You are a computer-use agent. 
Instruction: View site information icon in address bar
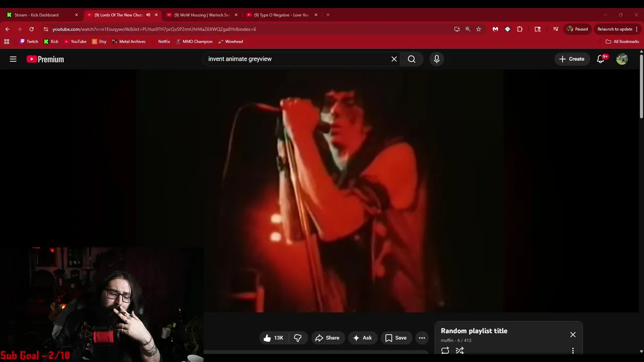[46, 29]
